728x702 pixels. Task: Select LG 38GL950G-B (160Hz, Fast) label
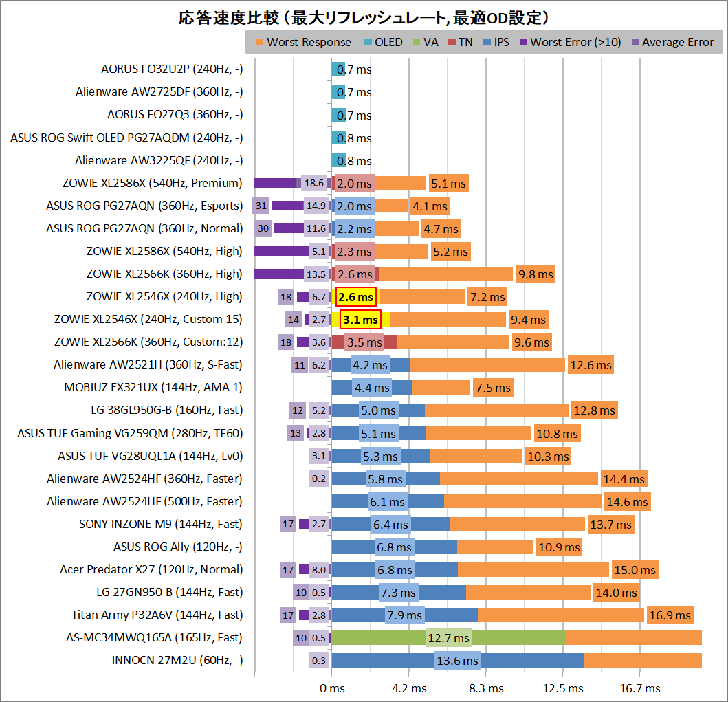pyautogui.click(x=166, y=411)
